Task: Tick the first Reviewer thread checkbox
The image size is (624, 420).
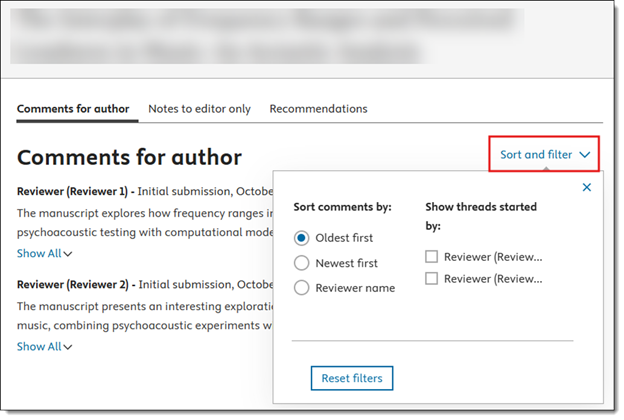Action: click(x=432, y=257)
